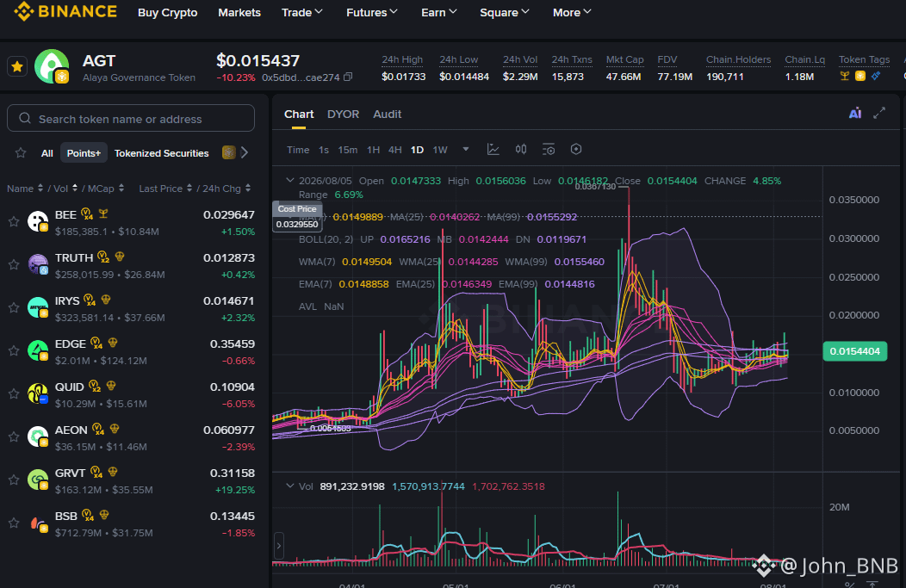Open more time intervals dropdown

point(466,150)
